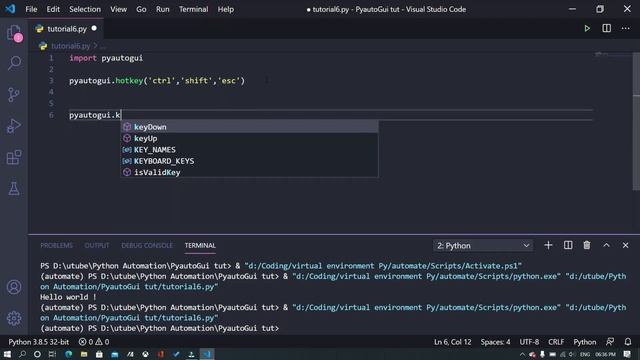Open the Search view in activity bar
The image size is (640, 360).
pyautogui.click(x=14, y=63)
